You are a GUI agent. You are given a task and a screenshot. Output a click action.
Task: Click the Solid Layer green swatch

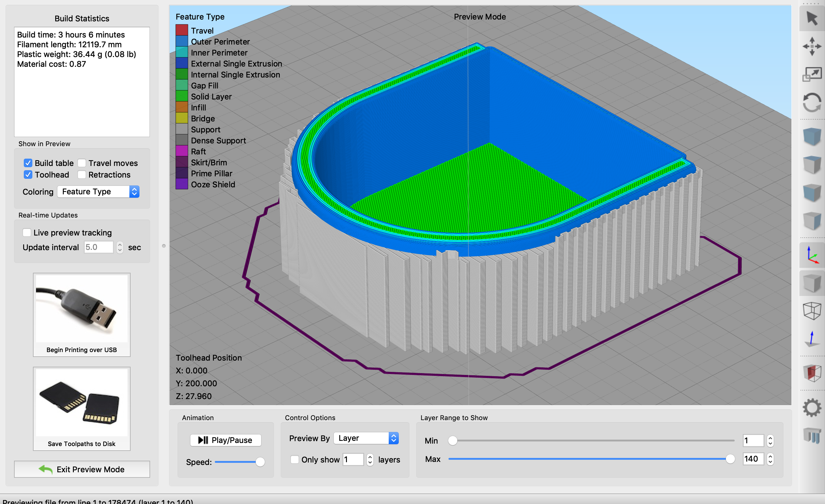pyautogui.click(x=182, y=96)
